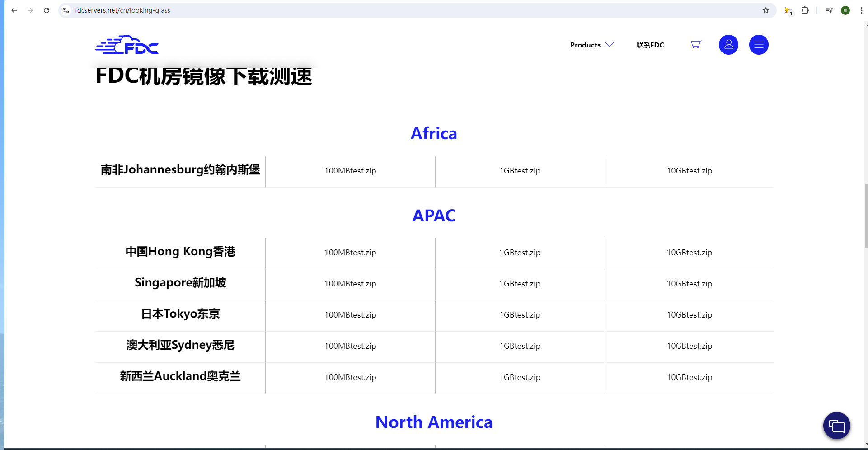This screenshot has width=868, height=450.
Task: Download Hong Kong 1GBtest.zip
Action: (x=520, y=253)
